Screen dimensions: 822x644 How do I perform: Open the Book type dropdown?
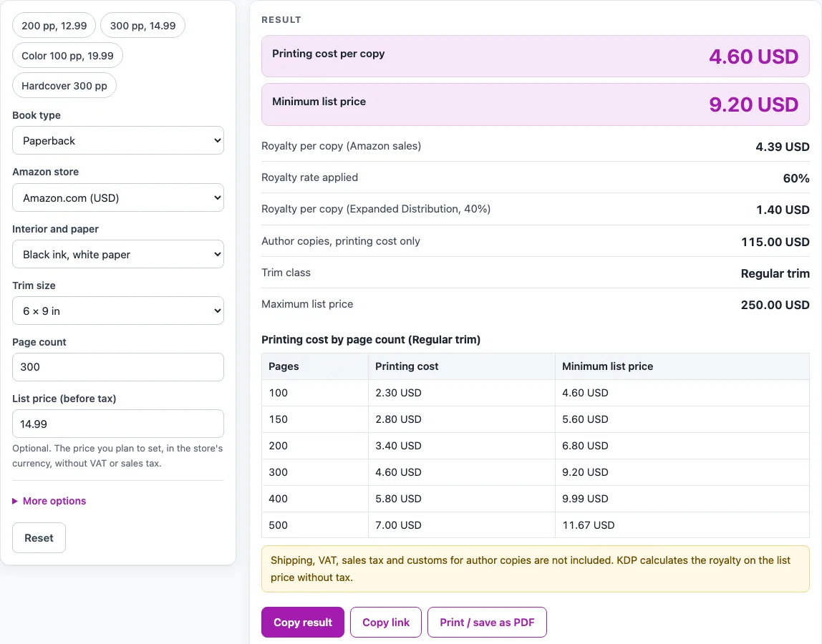click(118, 140)
